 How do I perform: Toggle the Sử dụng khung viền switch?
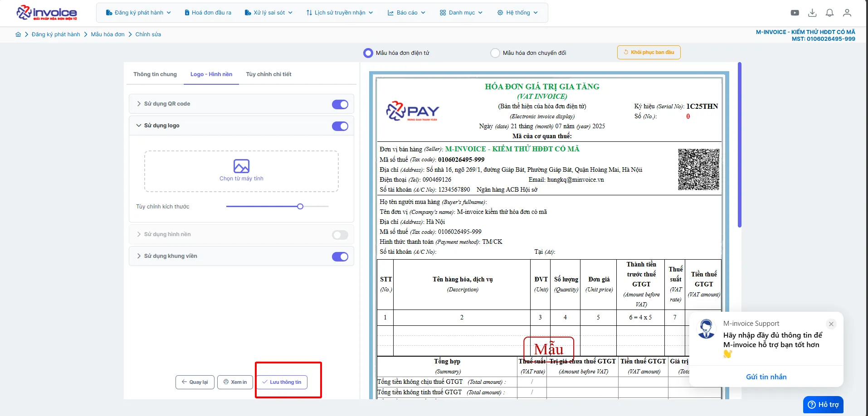click(340, 256)
